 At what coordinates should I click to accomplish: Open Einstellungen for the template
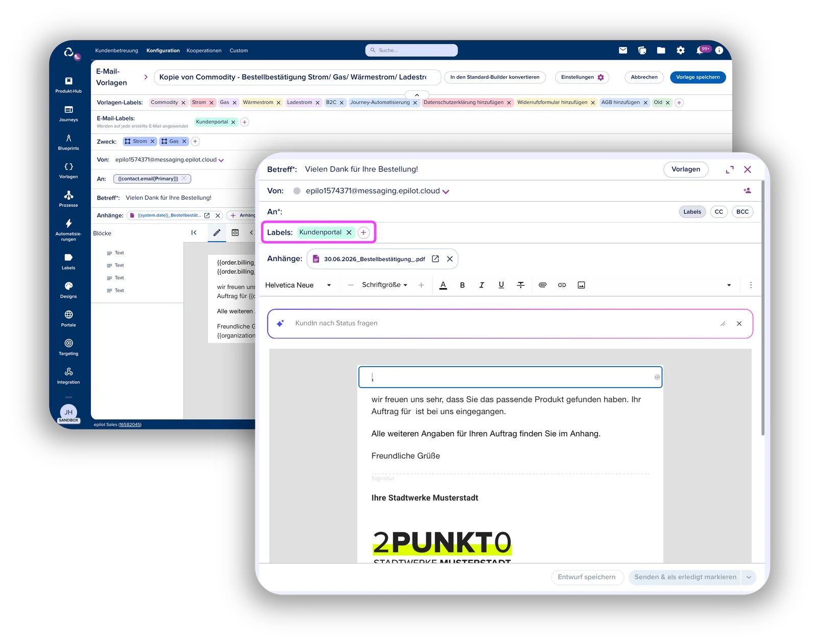click(x=582, y=77)
